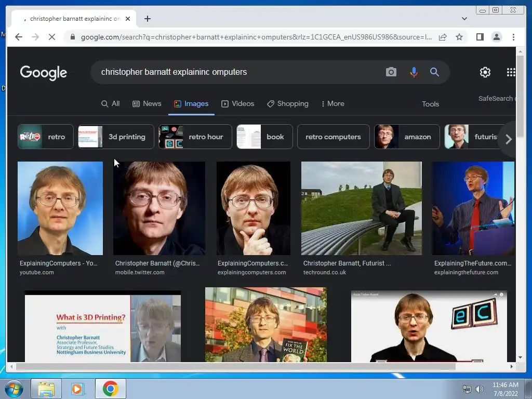Open Windows Explorer from taskbar
This screenshot has height=399, width=532.
point(46,389)
